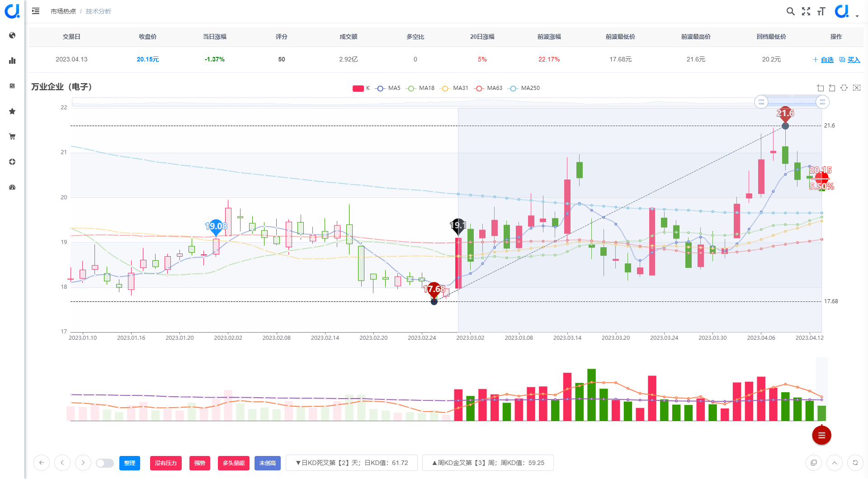Open the user avatar dropdown menu

click(x=846, y=11)
